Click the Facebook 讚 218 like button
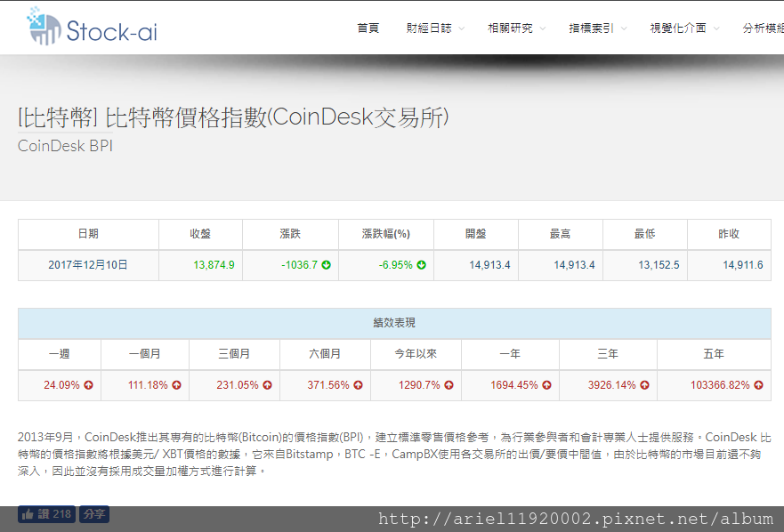This screenshot has height=532, width=784. 46,514
